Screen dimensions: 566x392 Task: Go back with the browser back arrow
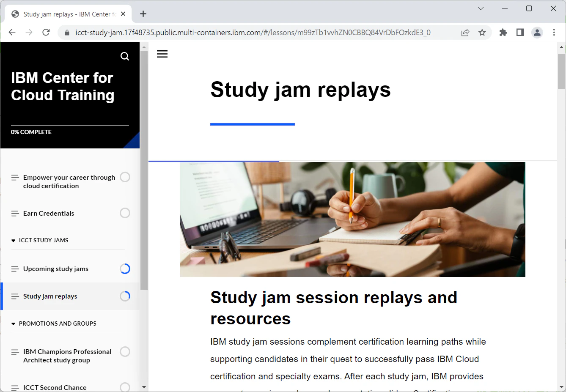pyautogui.click(x=12, y=32)
